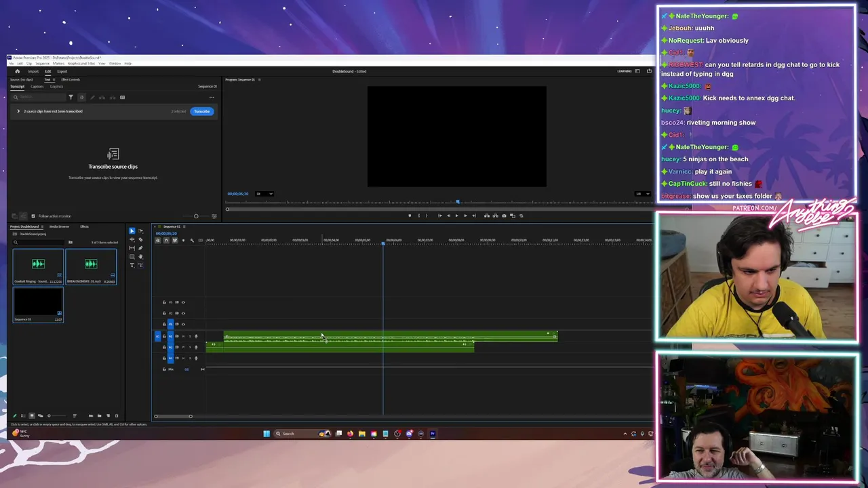The width and height of the screenshot is (868, 488).
Task: Toggle voice-over record mic on A3
Action: [x=196, y=358]
